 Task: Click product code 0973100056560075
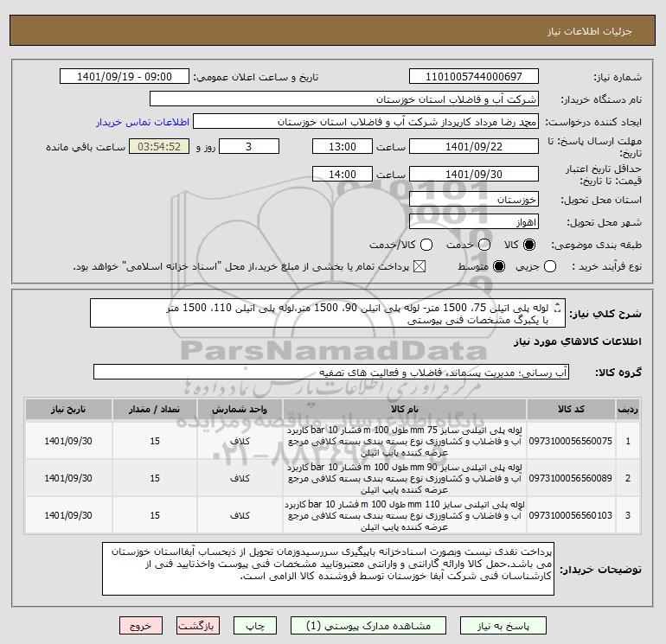click(x=571, y=441)
